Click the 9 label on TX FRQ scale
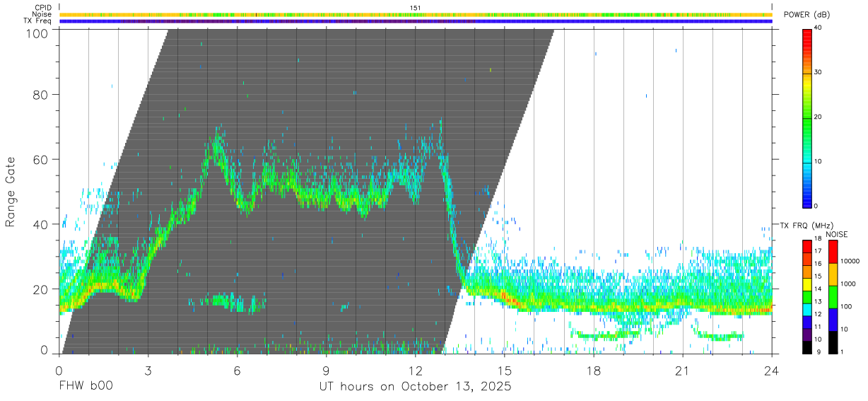 tap(819, 352)
